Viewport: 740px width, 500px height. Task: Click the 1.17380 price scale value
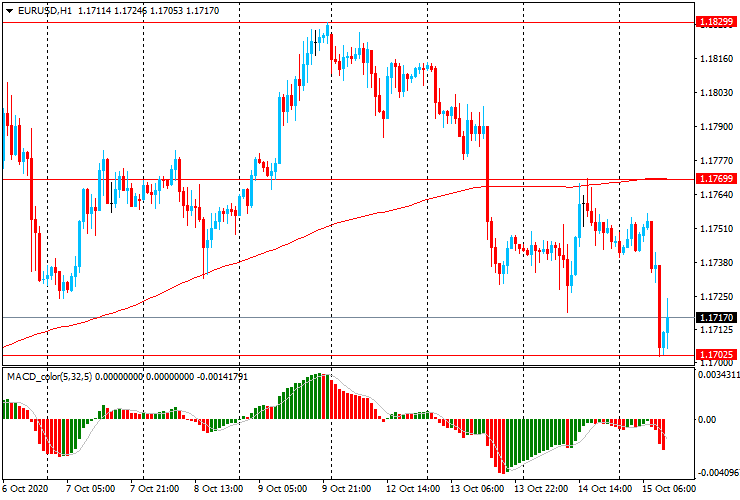(717, 263)
